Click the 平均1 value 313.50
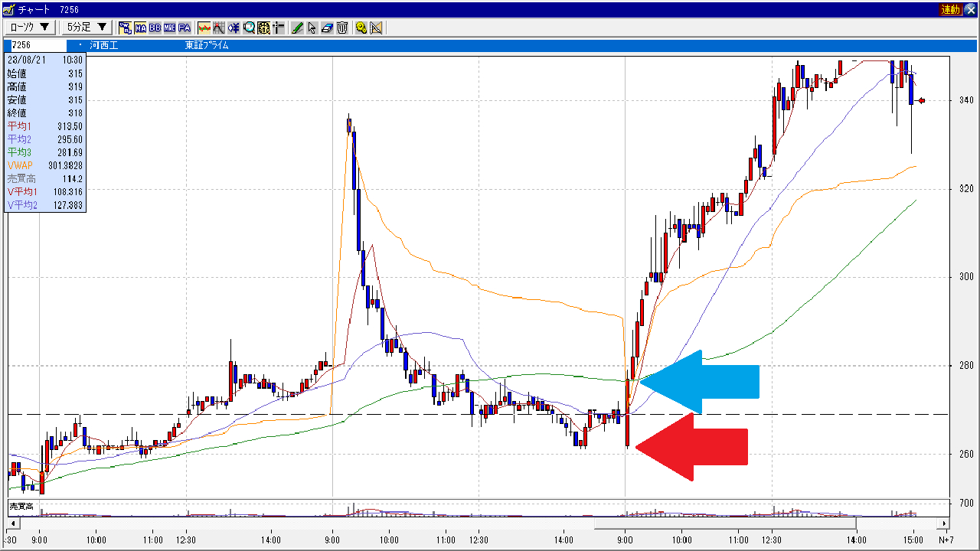 pyautogui.click(x=70, y=126)
